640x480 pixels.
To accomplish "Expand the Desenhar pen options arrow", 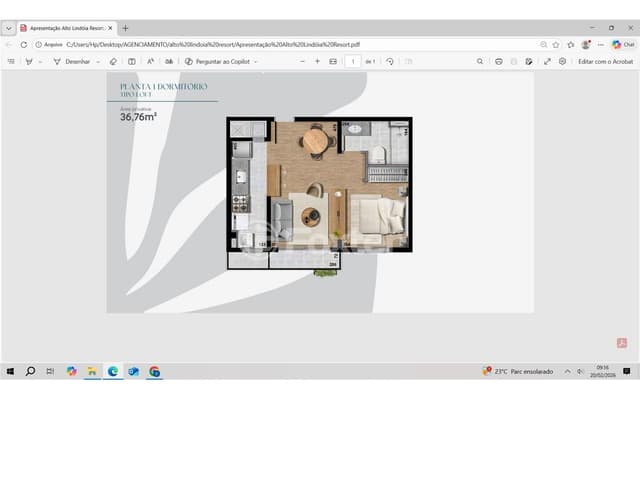I will (98, 61).
